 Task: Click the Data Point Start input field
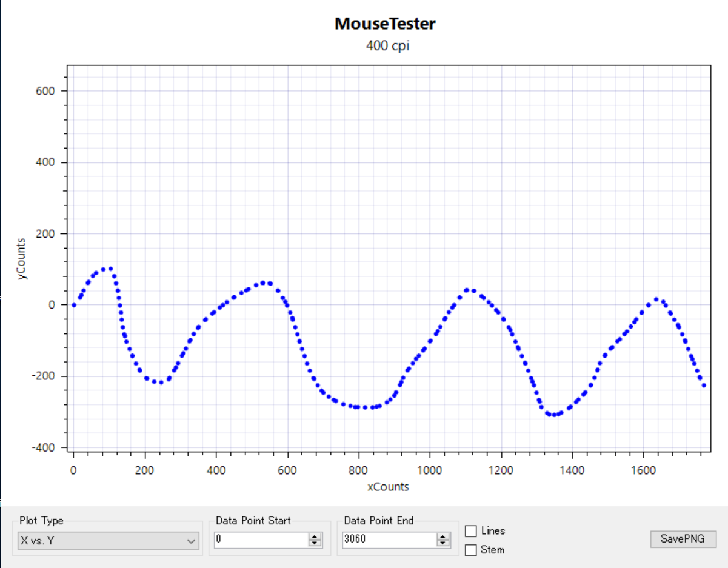[x=261, y=540]
